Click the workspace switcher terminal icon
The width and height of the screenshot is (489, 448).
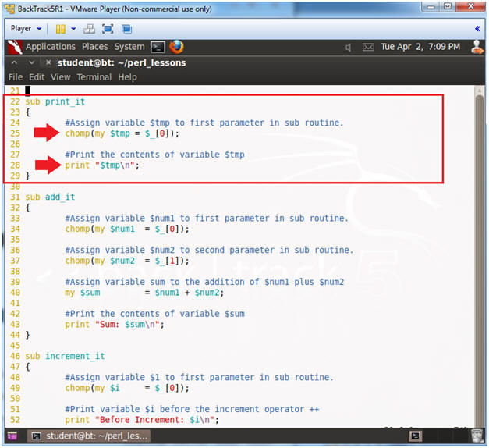[x=415, y=436]
